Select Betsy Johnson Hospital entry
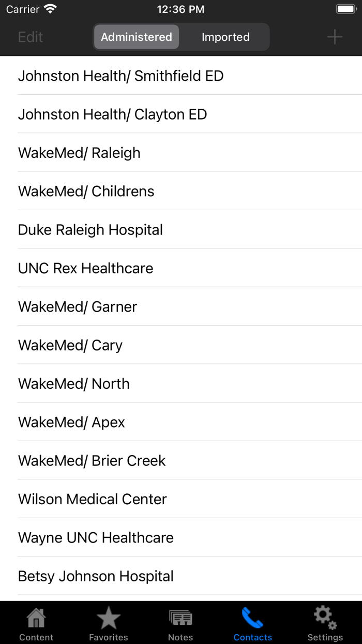Viewport: 362px width, 644px height. pos(96,576)
